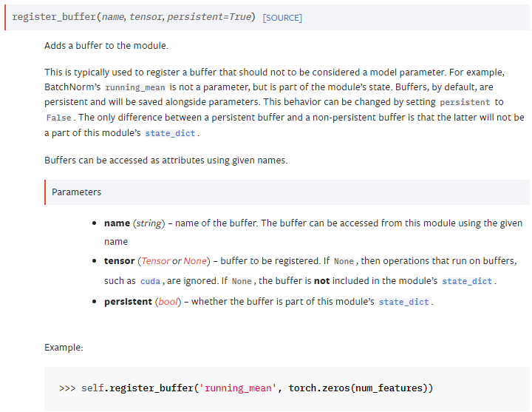Click the persistent inline code word
The height and width of the screenshot is (412, 532).
(x=465, y=102)
